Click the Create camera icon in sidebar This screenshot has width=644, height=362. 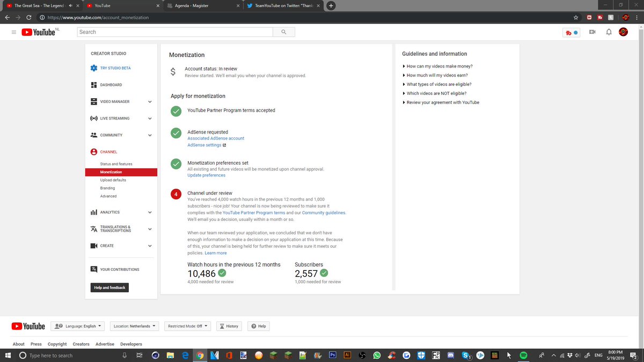(x=94, y=246)
